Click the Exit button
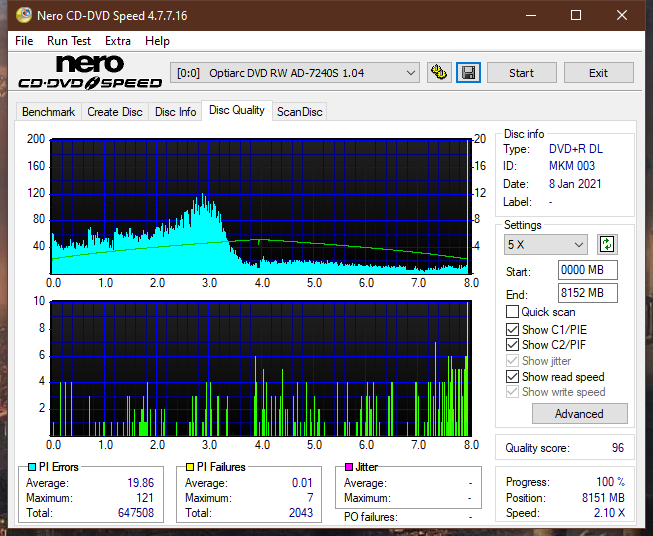The height and width of the screenshot is (536, 653). coord(598,73)
